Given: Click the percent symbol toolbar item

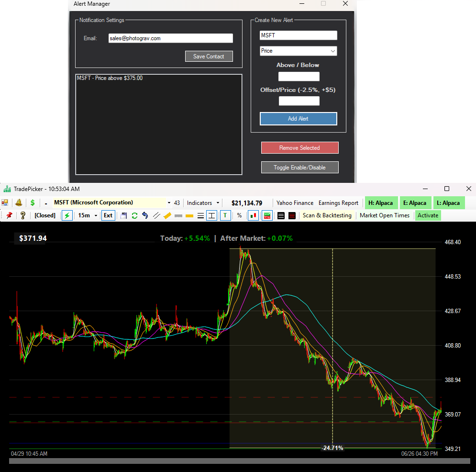Looking at the screenshot, I should 240,215.
